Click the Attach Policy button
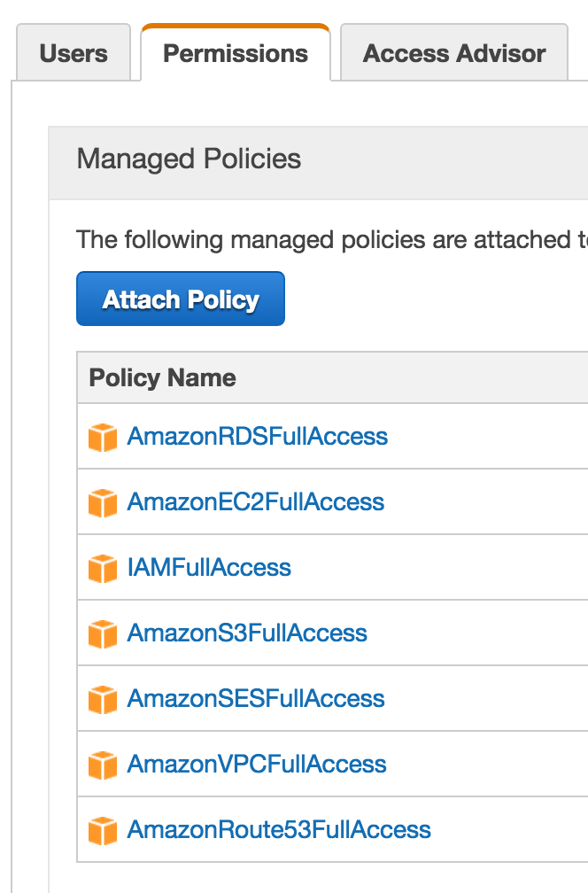 click(x=180, y=299)
